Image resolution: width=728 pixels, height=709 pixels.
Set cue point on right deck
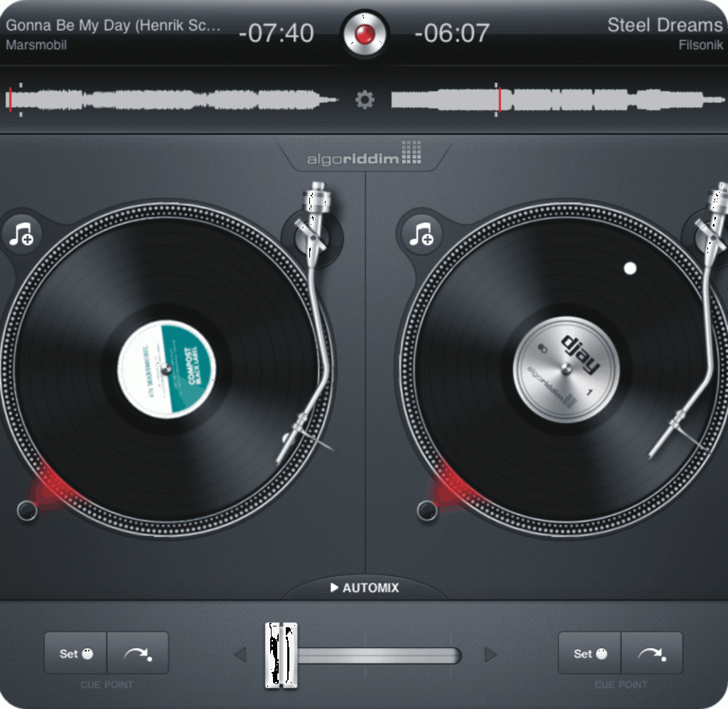coord(590,653)
